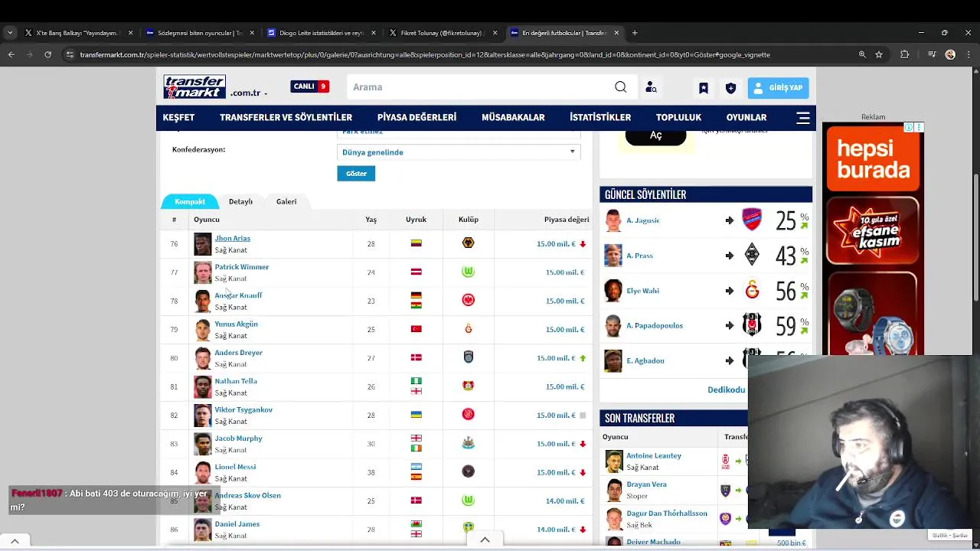Click Galatasaray crest in Elye Wahi rumour
This screenshot has width=980, height=551.
click(x=752, y=291)
